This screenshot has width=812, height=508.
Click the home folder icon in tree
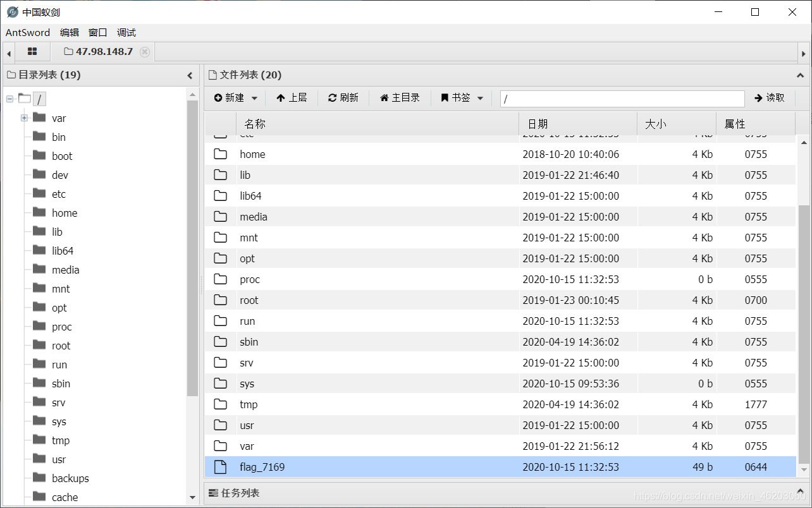(39, 212)
